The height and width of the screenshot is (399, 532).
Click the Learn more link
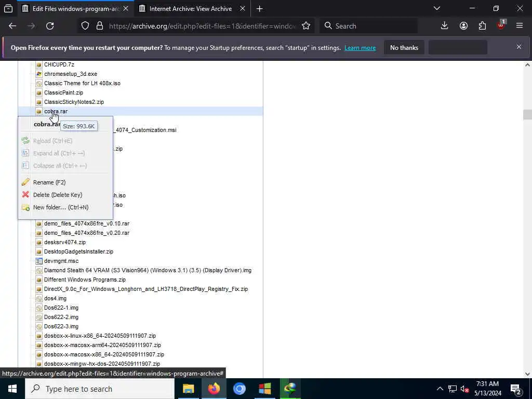[360, 48]
